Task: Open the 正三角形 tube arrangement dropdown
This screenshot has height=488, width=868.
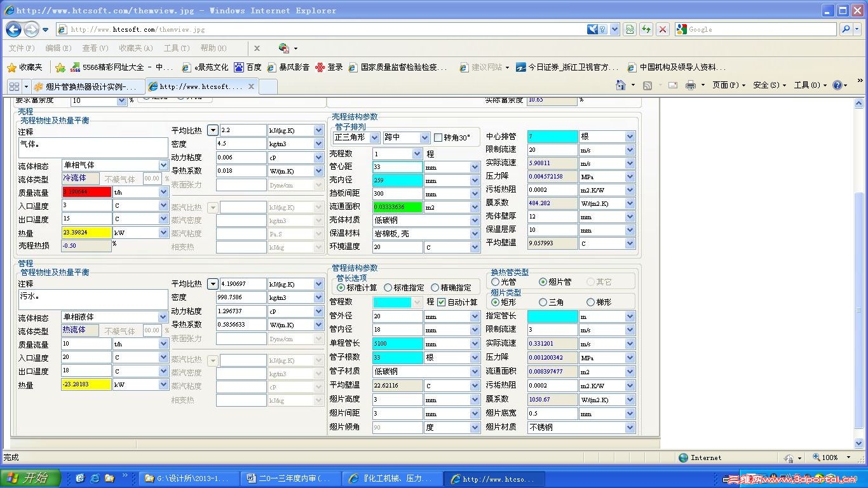Action: click(356, 137)
